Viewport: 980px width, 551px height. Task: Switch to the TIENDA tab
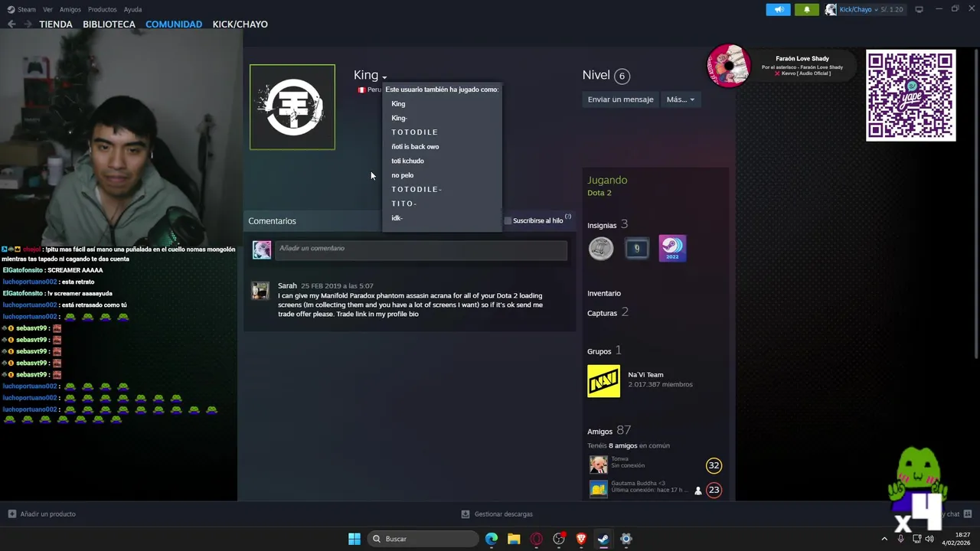(56, 24)
